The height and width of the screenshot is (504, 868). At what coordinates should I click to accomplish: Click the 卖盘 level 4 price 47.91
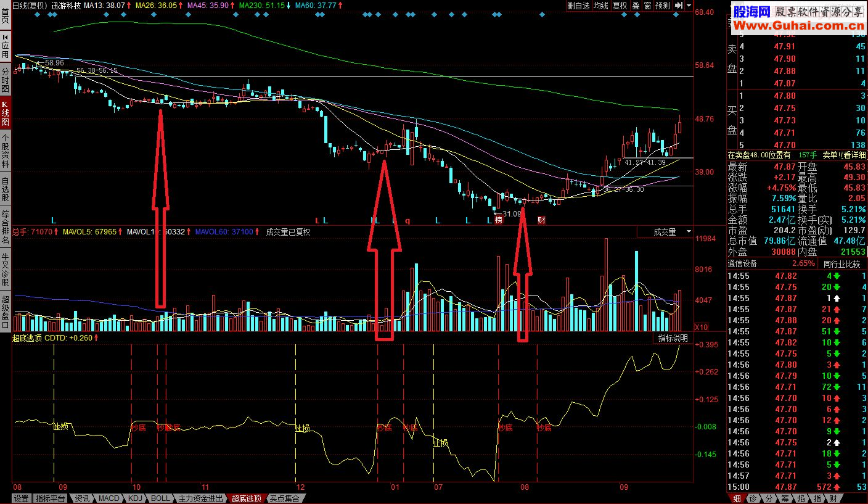pyautogui.click(x=784, y=46)
